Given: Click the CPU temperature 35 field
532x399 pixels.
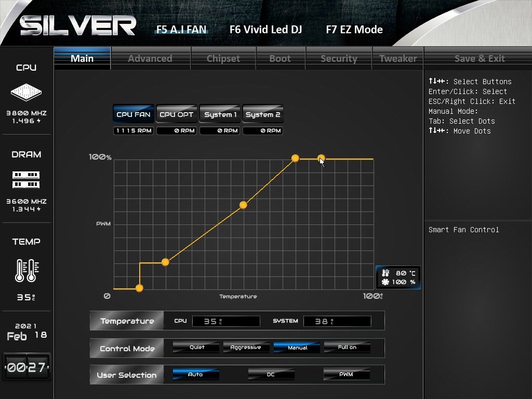Looking at the screenshot, I should point(226,321).
